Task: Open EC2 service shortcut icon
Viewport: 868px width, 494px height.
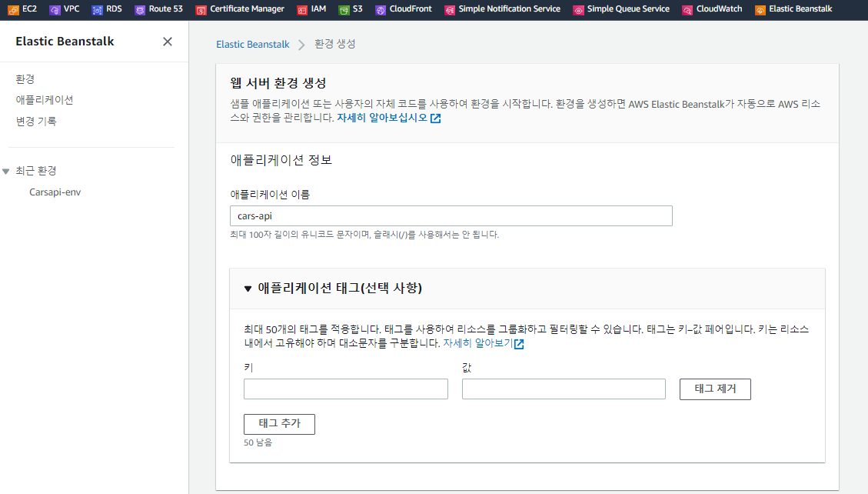Action: (13, 9)
